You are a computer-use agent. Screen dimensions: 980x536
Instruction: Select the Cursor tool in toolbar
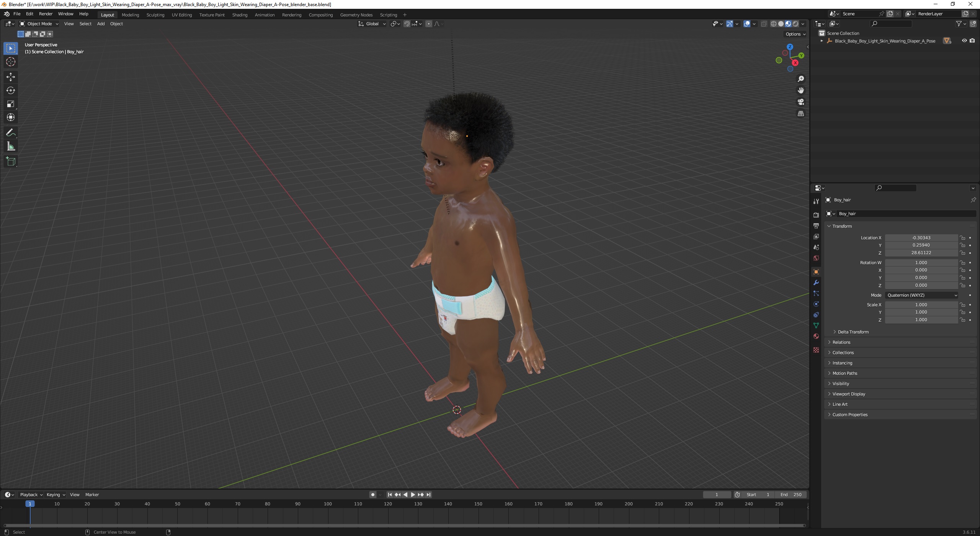[11, 62]
